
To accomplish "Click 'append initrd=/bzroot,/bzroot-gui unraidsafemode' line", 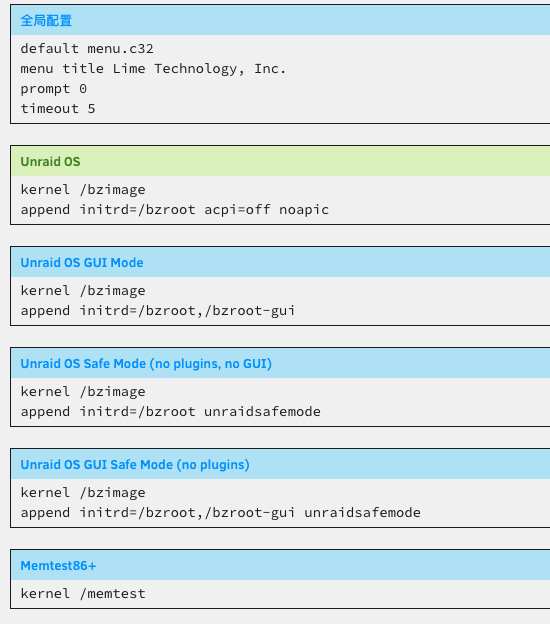I will point(220,513).
